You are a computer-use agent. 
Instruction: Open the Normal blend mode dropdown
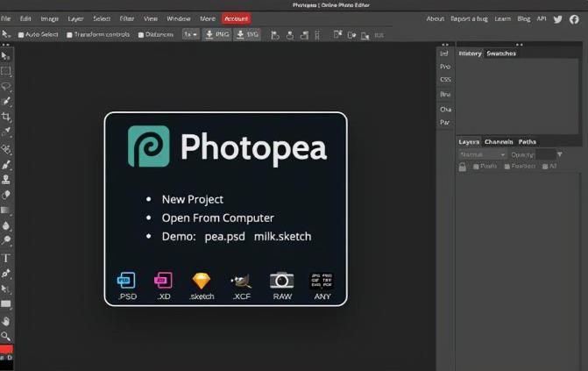[482, 154]
